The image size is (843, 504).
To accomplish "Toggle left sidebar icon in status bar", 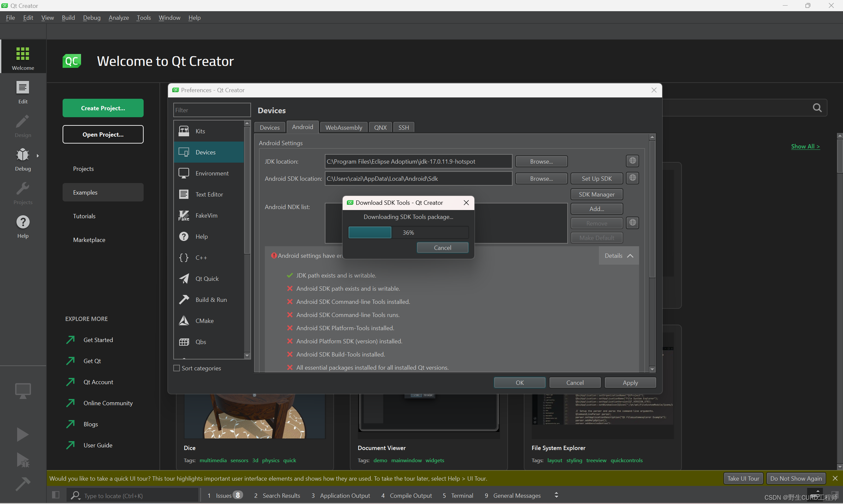I will [56, 495].
